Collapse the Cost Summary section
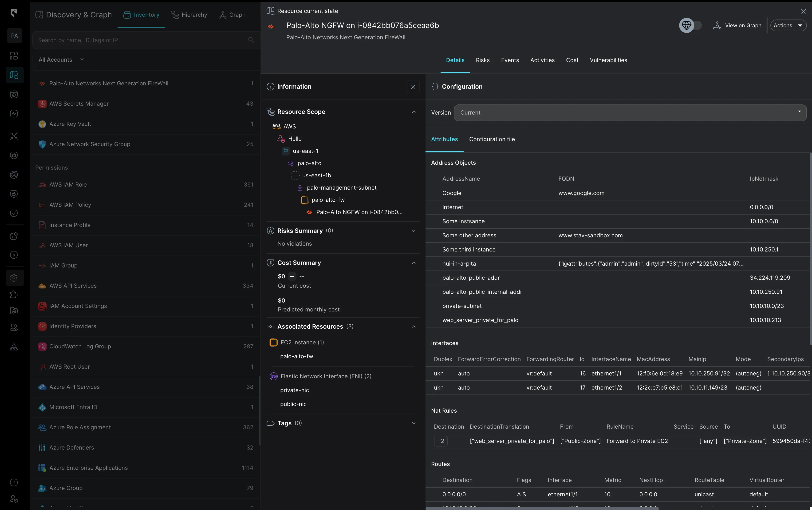Image resolution: width=812 pixels, height=510 pixels. tap(414, 263)
